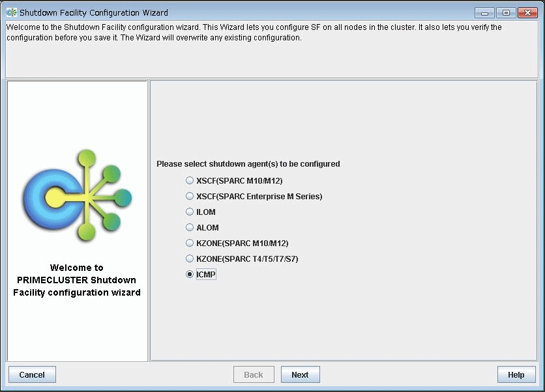Viewport: 545px width, 392px height.
Task: Click the welcome description paragraph at top
Action: [254, 33]
